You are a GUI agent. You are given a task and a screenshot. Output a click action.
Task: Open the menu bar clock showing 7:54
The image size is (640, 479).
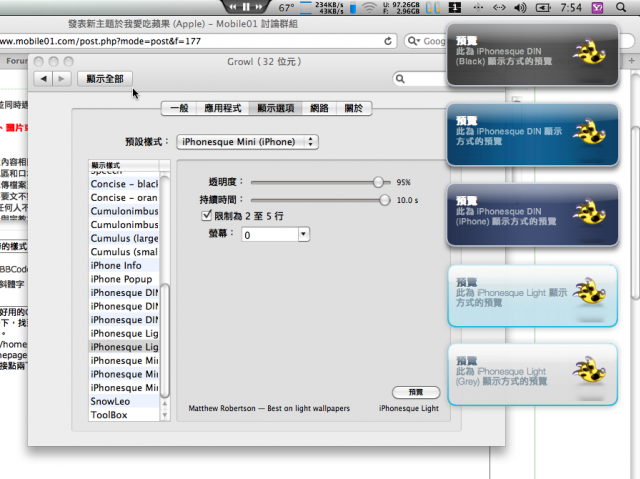pos(571,7)
